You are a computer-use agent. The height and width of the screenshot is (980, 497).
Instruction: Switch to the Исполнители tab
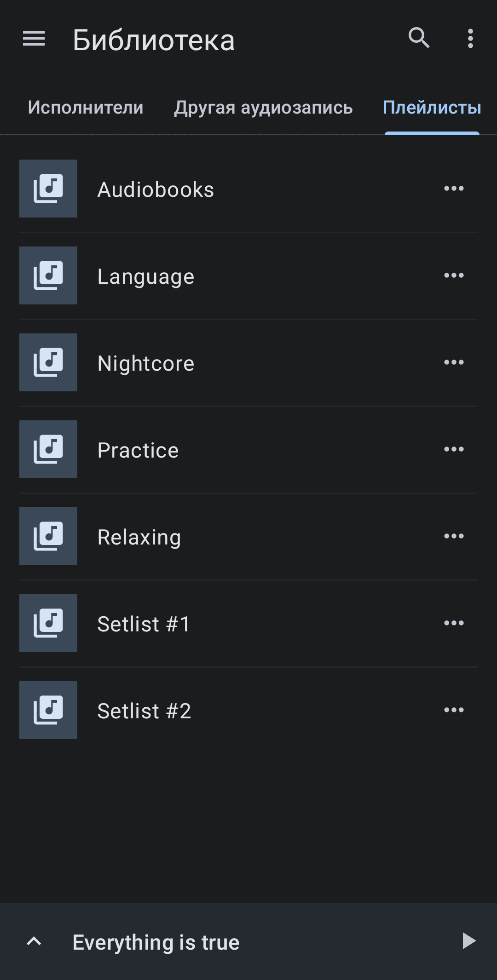[86, 108]
